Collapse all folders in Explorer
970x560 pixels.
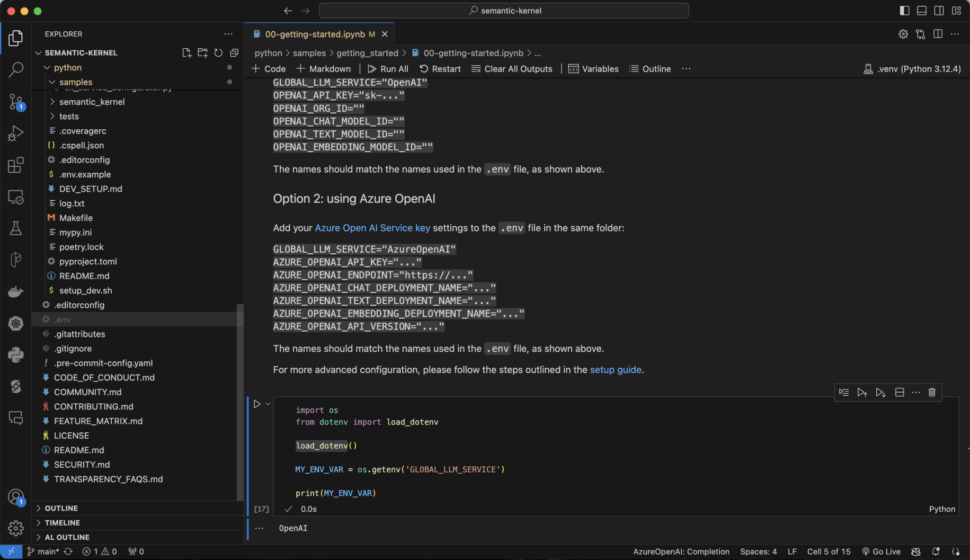tap(234, 53)
